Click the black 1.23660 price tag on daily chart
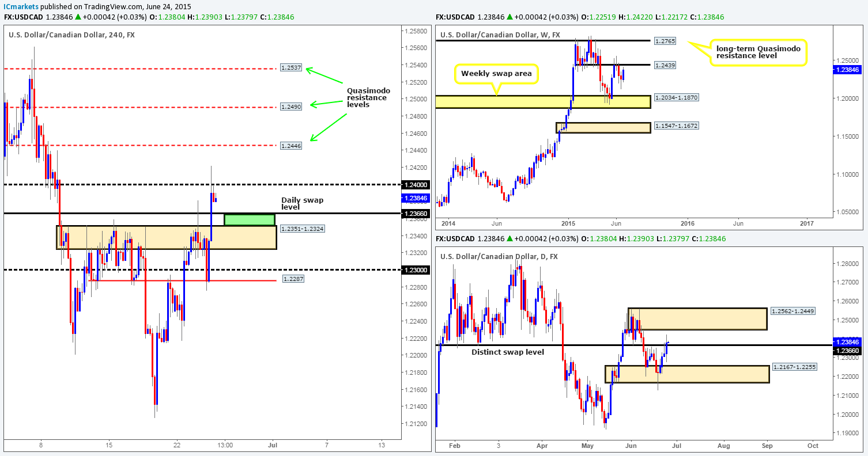The image size is (868, 456). [x=849, y=350]
